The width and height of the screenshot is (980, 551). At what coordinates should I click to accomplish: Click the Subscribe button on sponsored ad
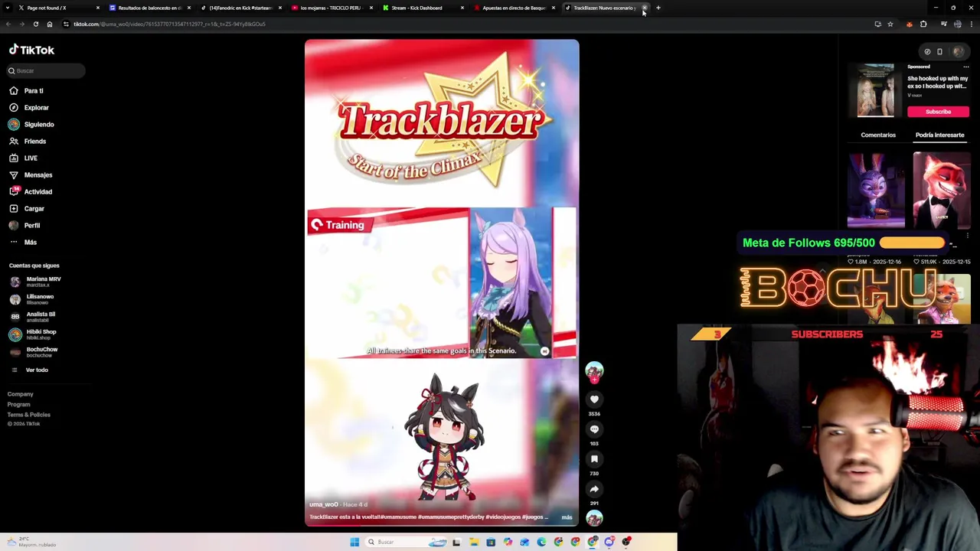938,112
